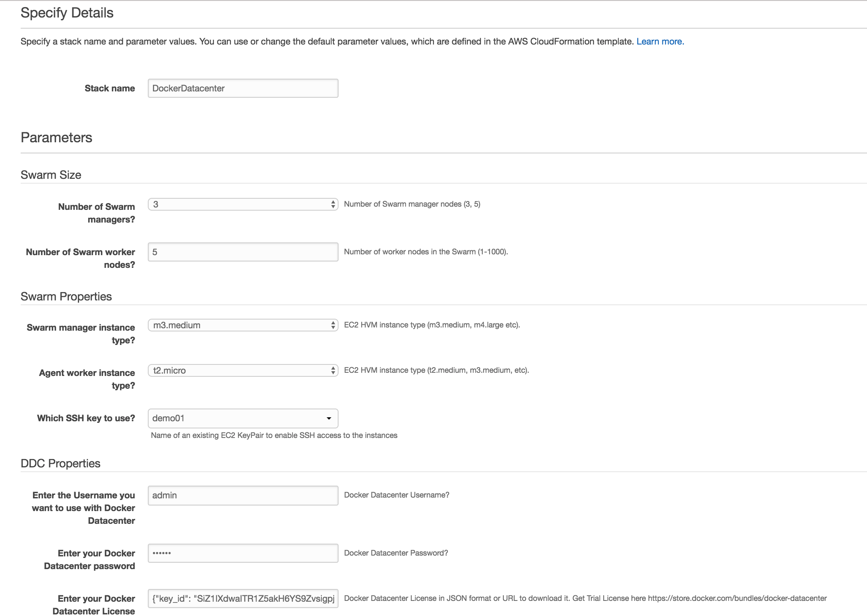The image size is (867, 616).
Task: Open the Number of Swarm managers dropdown
Action: click(x=243, y=204)
